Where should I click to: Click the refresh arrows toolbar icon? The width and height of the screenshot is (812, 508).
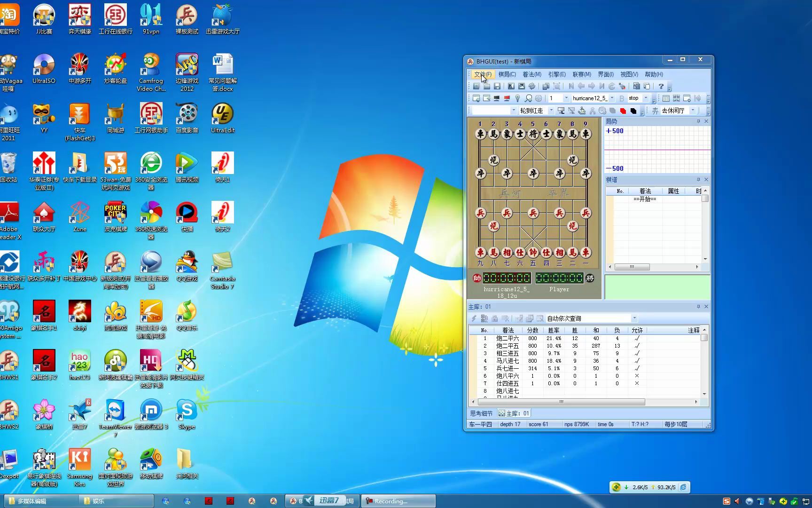(531, 86)
